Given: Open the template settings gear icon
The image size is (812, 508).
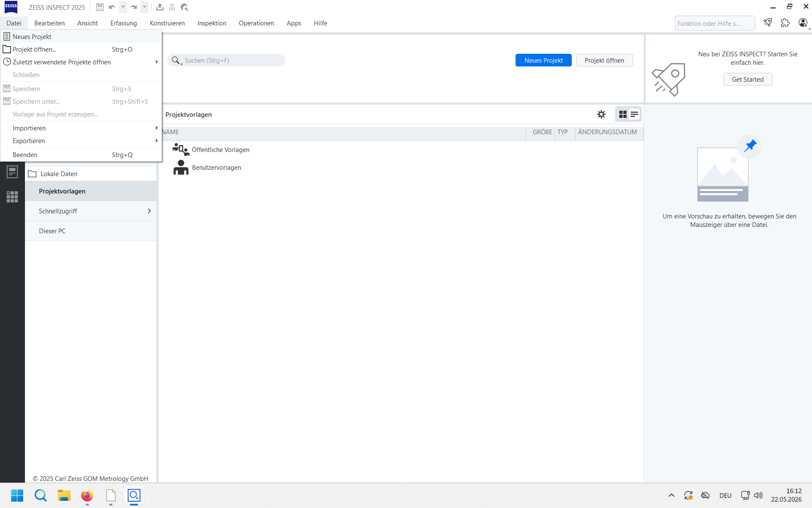Looking at the screenshot, I should pos(601,114).
